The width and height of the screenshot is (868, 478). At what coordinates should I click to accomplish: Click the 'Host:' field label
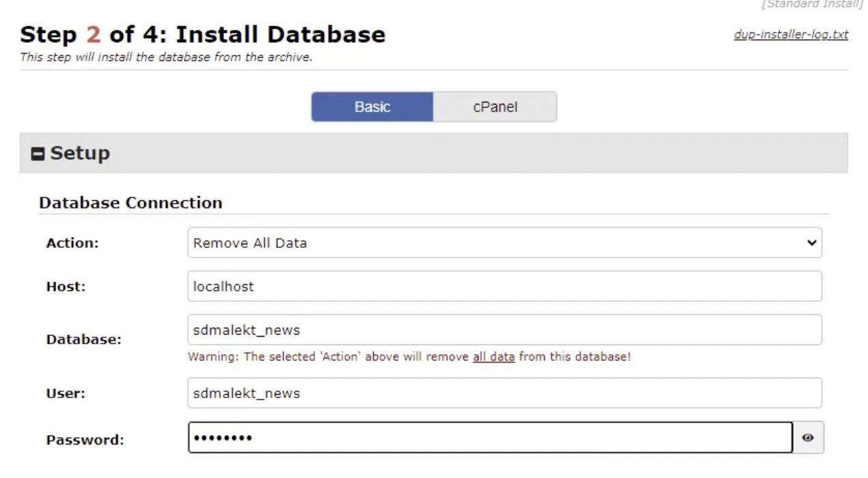66,287
